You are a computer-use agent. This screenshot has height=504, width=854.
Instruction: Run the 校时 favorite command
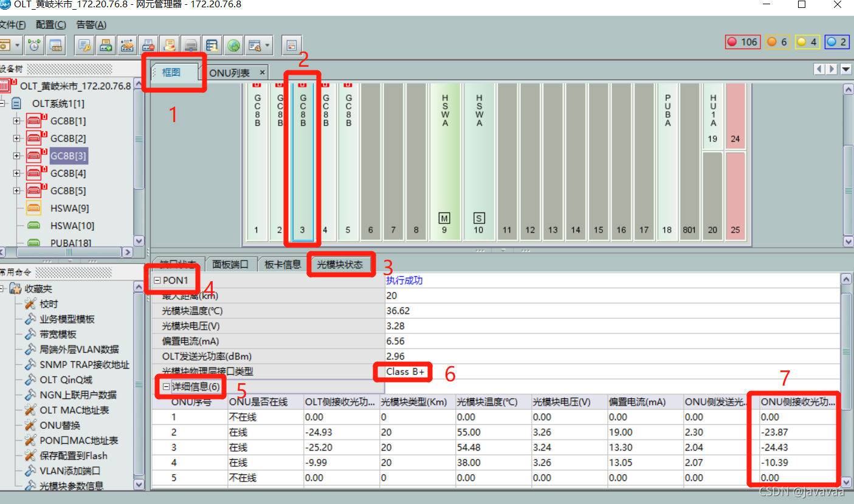pos(49,304)
